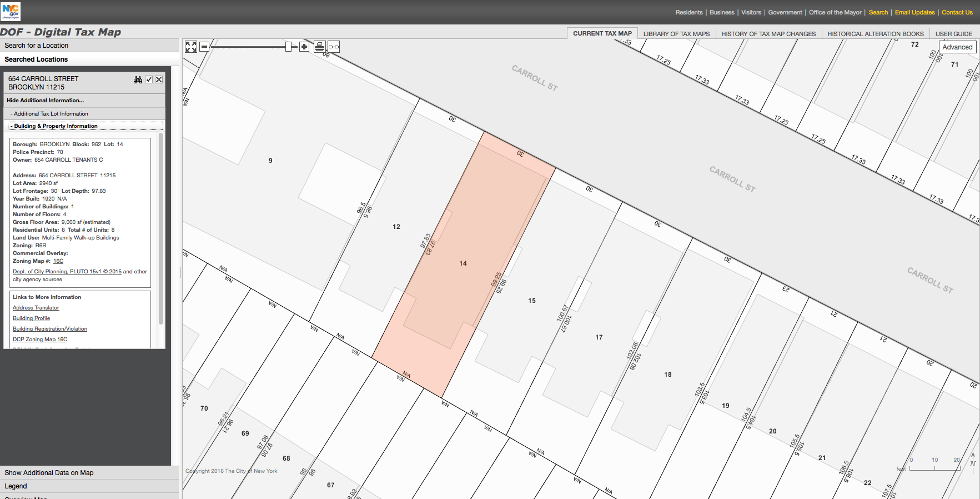Collapse Hide Additional Information section

pos(46,101)
